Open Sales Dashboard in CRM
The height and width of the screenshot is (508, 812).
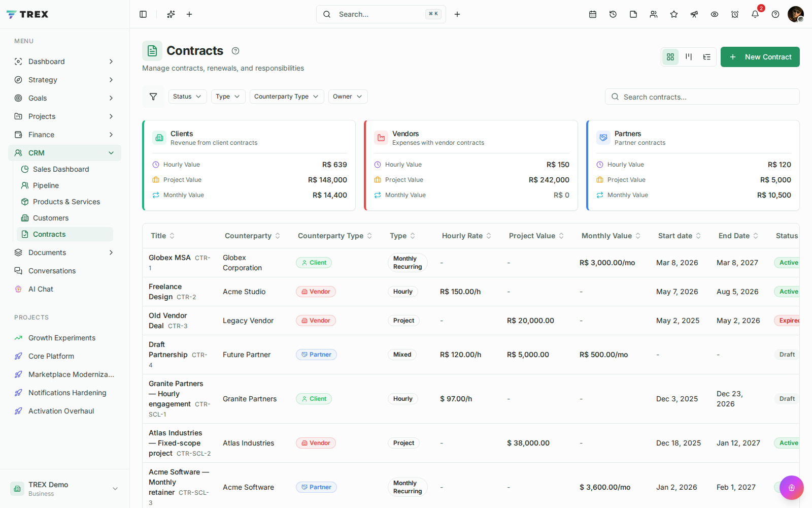tap(65, 169)
